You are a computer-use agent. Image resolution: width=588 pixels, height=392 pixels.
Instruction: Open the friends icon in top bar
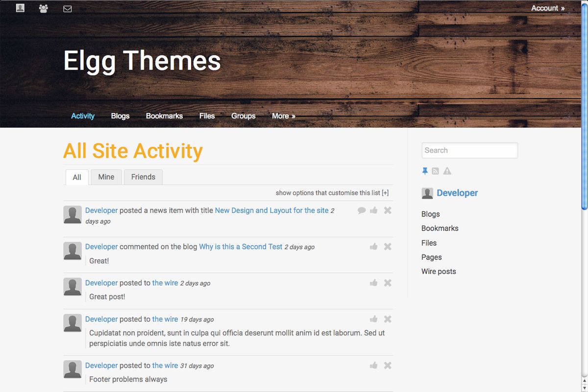pos(44,8)
